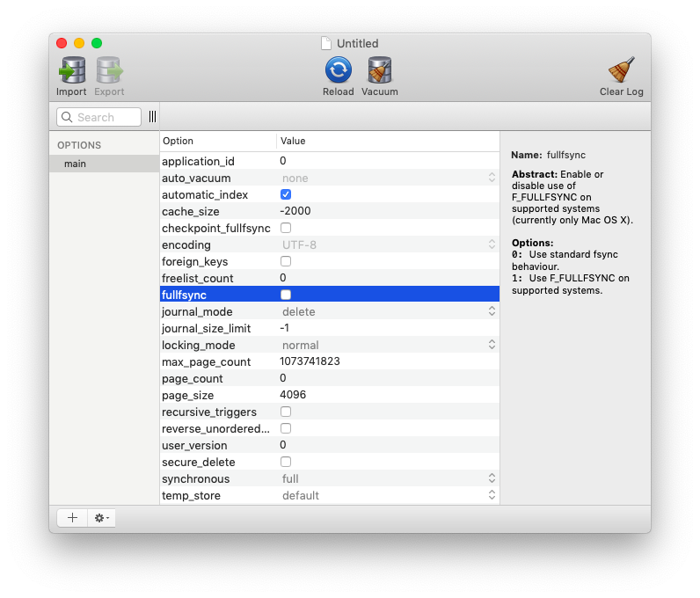
Task: Check the fullfsync checkbox
Action: click(286, 295)
